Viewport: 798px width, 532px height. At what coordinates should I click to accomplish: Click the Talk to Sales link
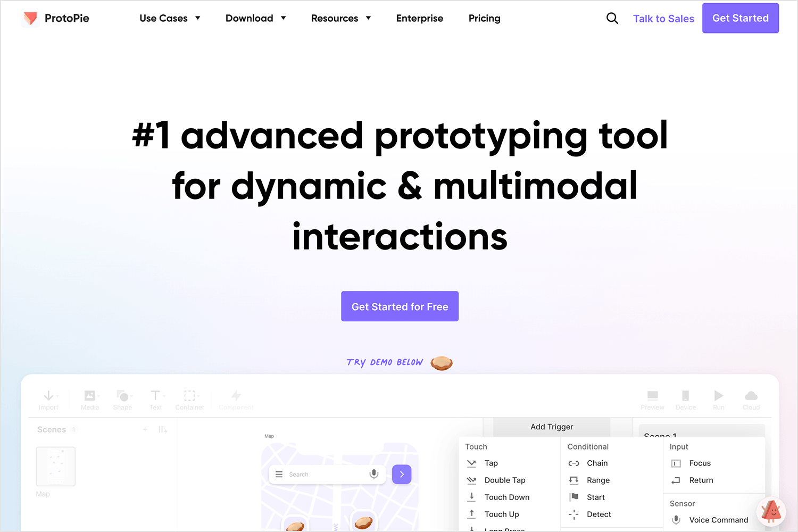coord(663,19)
